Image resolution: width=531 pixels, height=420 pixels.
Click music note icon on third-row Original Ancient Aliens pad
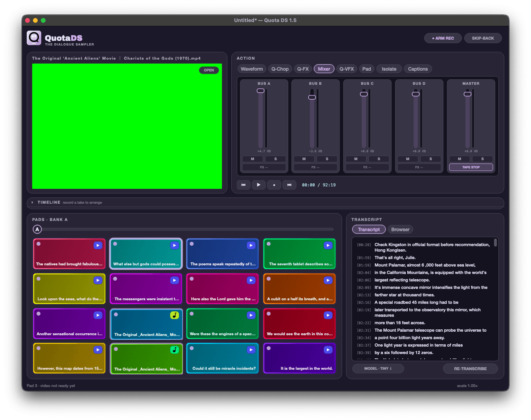(174, 315)
